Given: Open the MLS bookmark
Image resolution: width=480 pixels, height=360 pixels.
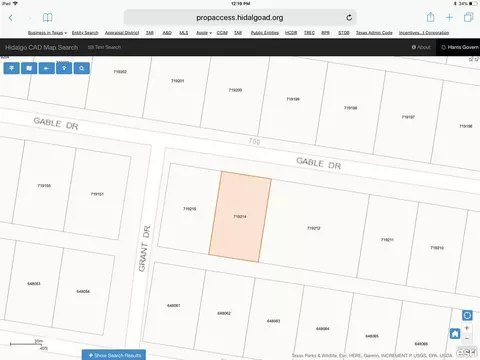Looking at the screenshot, I should coord(184,33).
